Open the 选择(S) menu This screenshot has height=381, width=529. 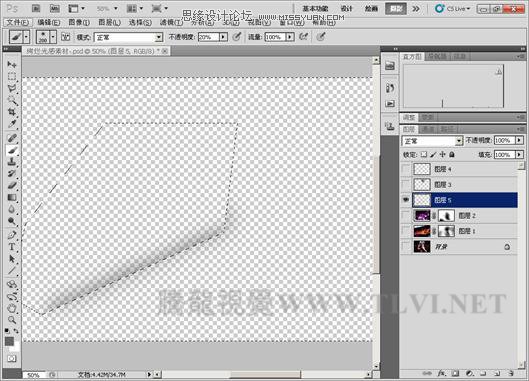[x=140, y=23]
